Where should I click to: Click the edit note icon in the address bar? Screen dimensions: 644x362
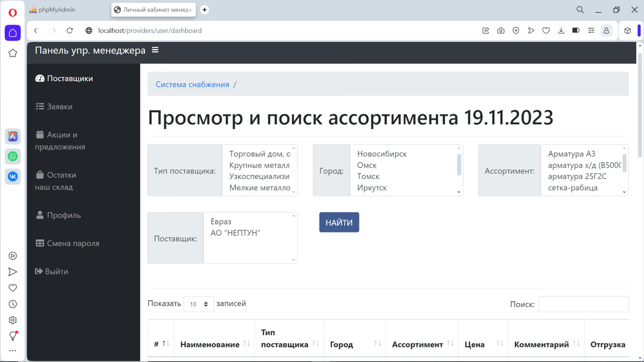tap(486, 31)
